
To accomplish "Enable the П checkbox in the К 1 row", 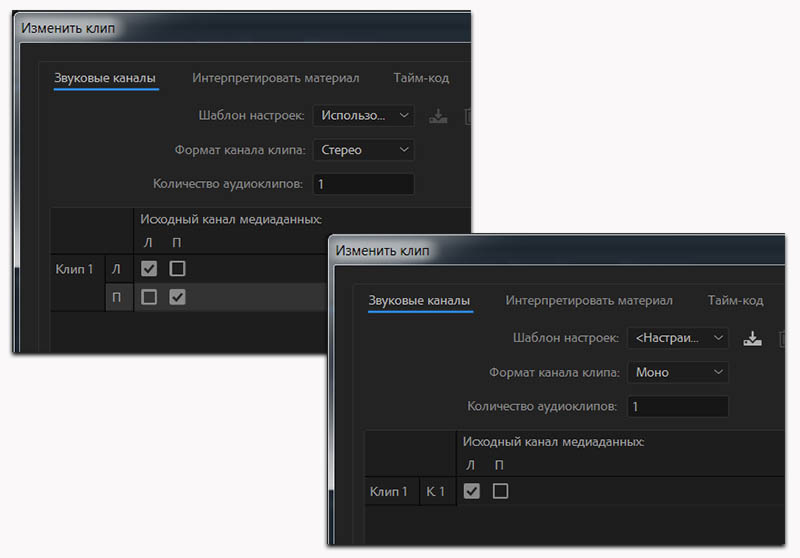I will coord(501,491).
